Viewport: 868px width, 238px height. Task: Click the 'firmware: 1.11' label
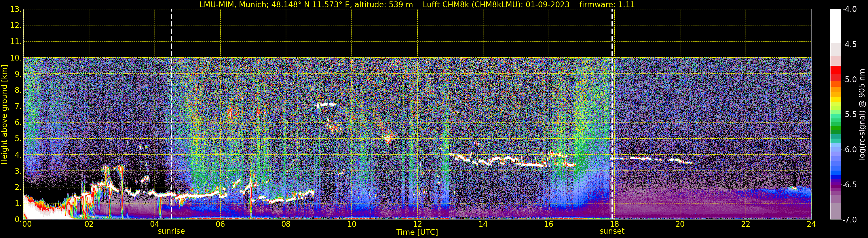pyautogui.click(x=607, y=5)
